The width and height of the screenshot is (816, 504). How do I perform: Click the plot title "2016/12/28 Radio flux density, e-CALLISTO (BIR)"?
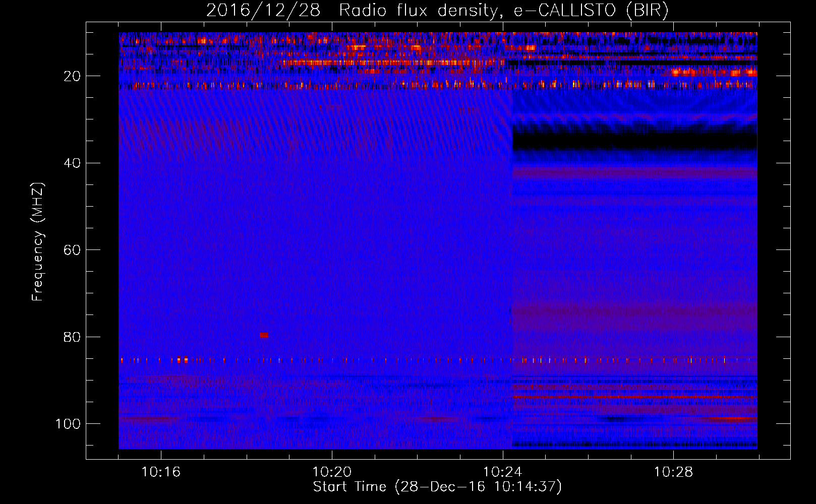437,10
